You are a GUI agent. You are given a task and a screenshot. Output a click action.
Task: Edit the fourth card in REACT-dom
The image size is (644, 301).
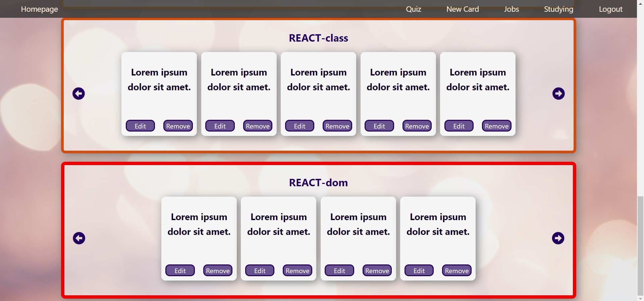click(x=419, y=270)
